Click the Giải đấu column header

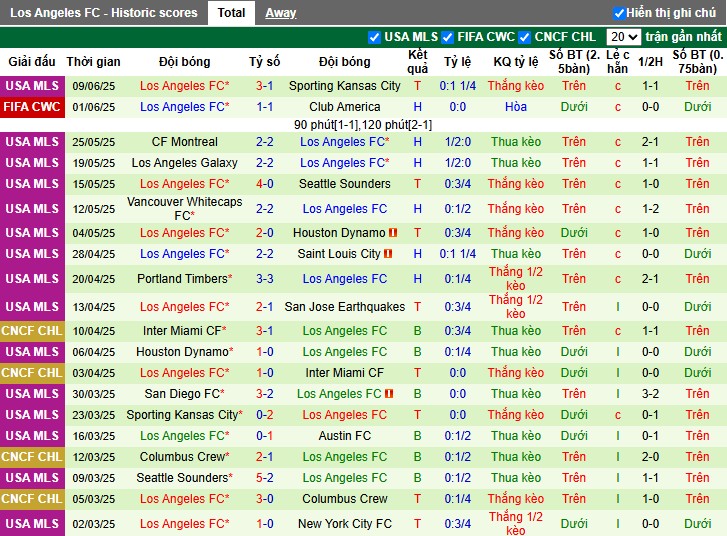click(x=32, y=62)
